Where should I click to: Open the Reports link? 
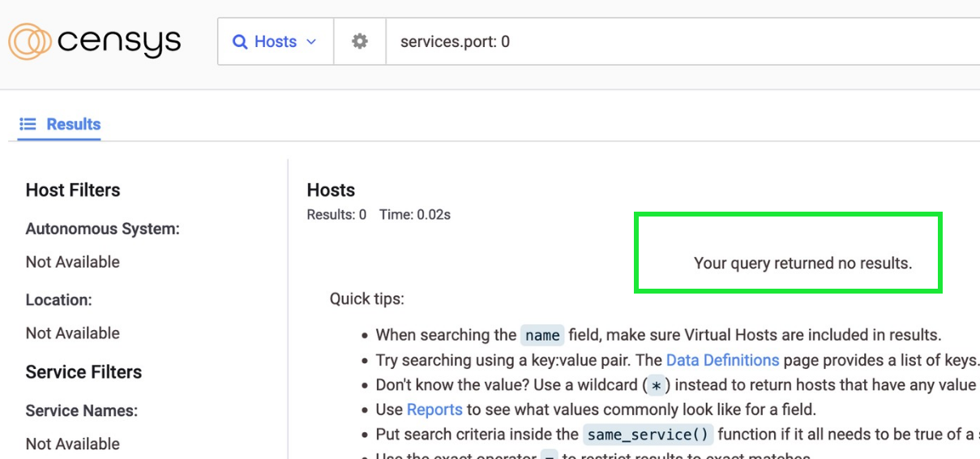[434, 410]
